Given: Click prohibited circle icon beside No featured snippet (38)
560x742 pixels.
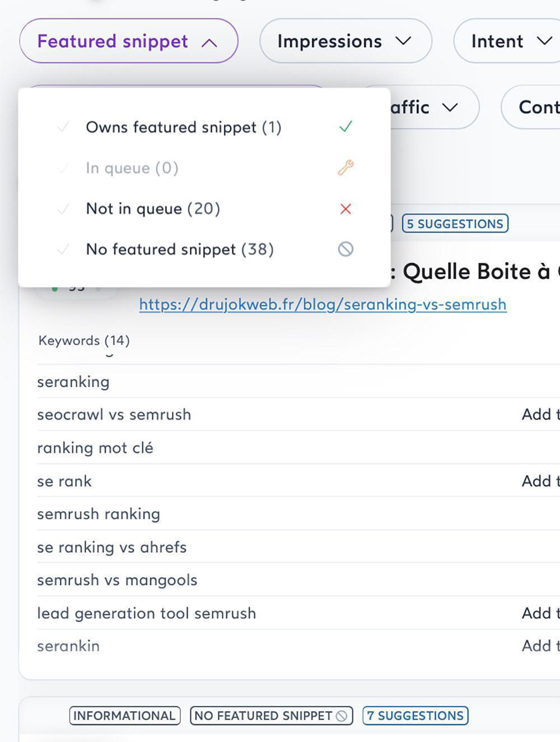Looking at the screenshot, I should pyautogui.click(x=346, y=249).
